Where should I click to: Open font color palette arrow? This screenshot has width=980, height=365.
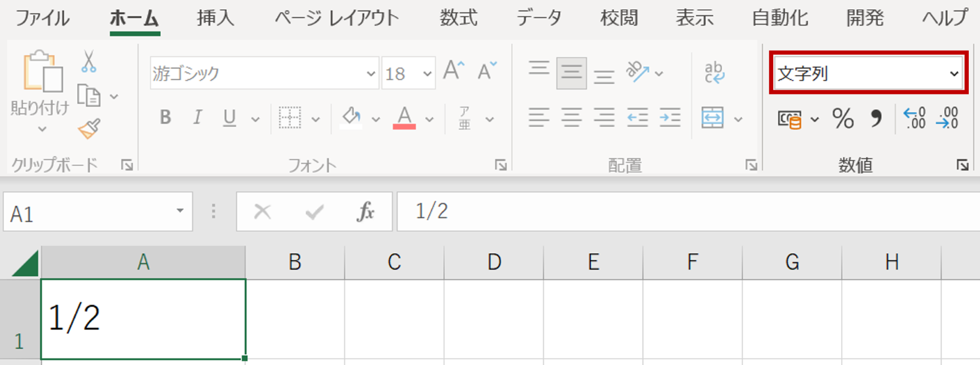tap(430, 120)
